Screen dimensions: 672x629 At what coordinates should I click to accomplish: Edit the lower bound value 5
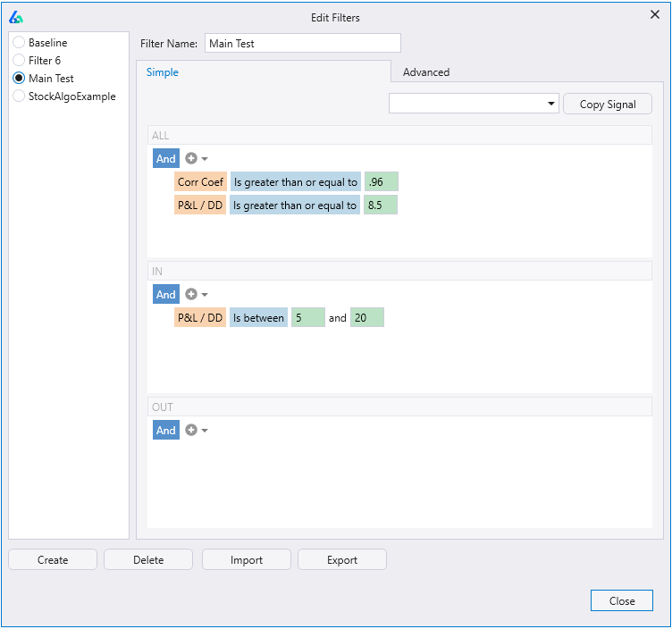pyautogui.click(x=308, y=317)
